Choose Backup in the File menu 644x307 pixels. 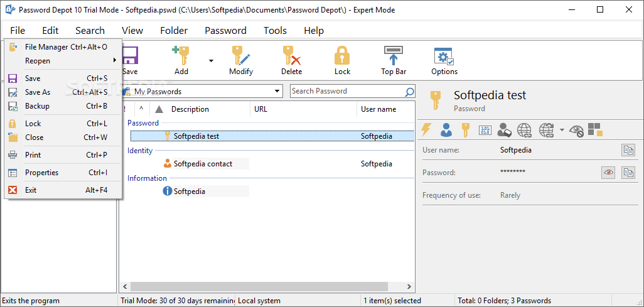(63, 106)
